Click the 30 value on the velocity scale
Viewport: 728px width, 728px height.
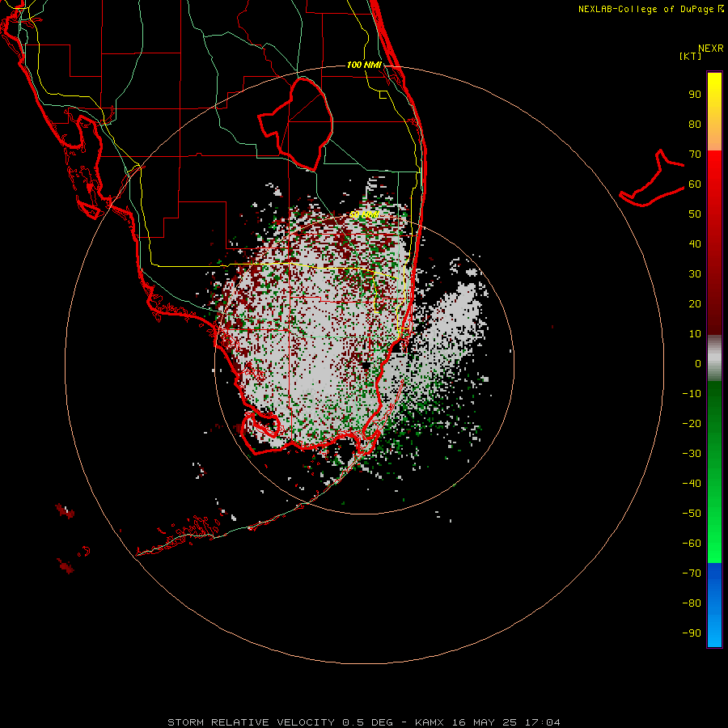click(x=695, y=274)
